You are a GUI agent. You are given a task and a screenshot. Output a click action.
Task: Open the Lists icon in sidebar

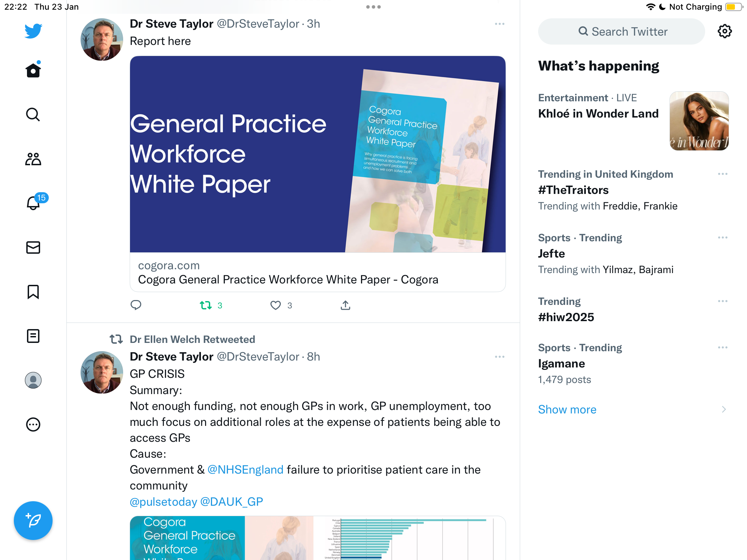point(33,336)
